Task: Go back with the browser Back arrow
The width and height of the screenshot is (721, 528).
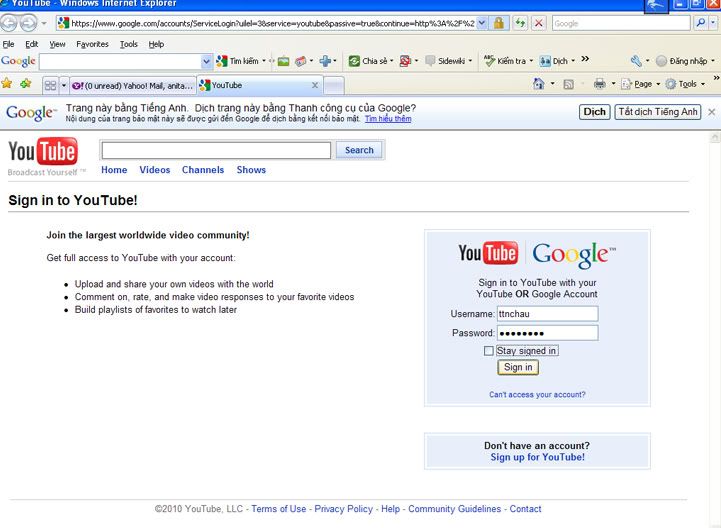Action: (x=8, y=23)
